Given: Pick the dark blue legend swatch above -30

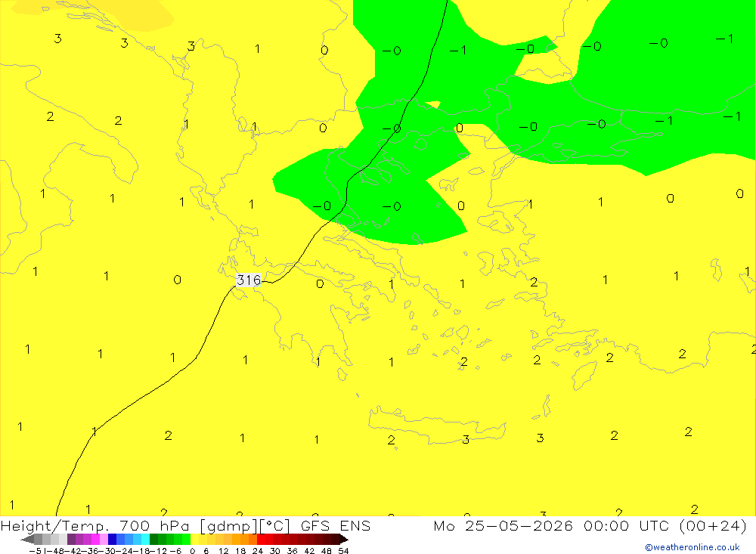Looking at the screenshot, I should point(112,539).
